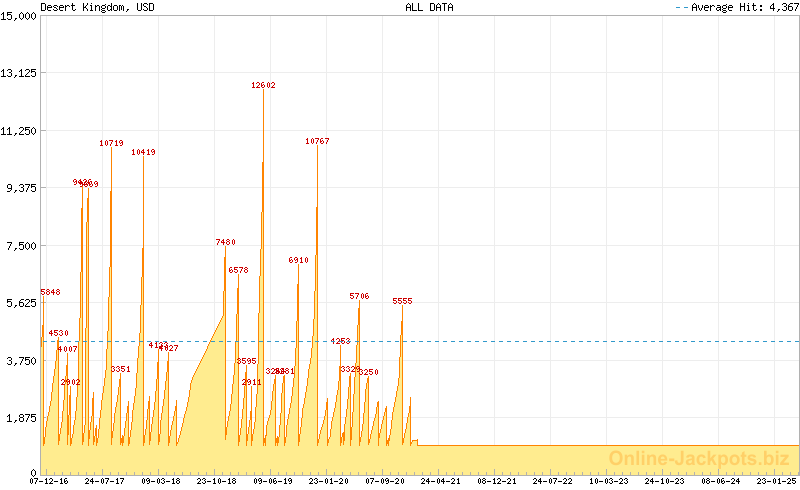Click the 7480 jackpot hit label
Viewport: 800px width, 490px height.
[226, 243]
